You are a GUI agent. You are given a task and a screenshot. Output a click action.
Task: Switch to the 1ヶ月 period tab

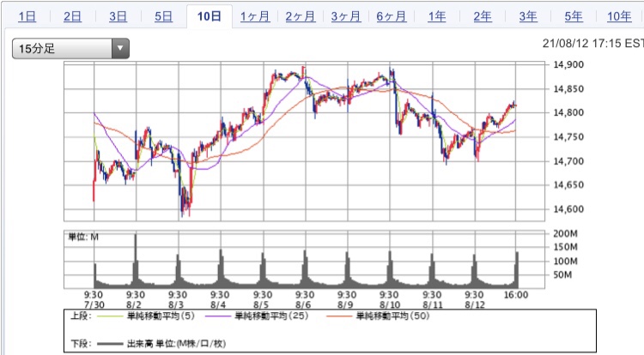255,16
